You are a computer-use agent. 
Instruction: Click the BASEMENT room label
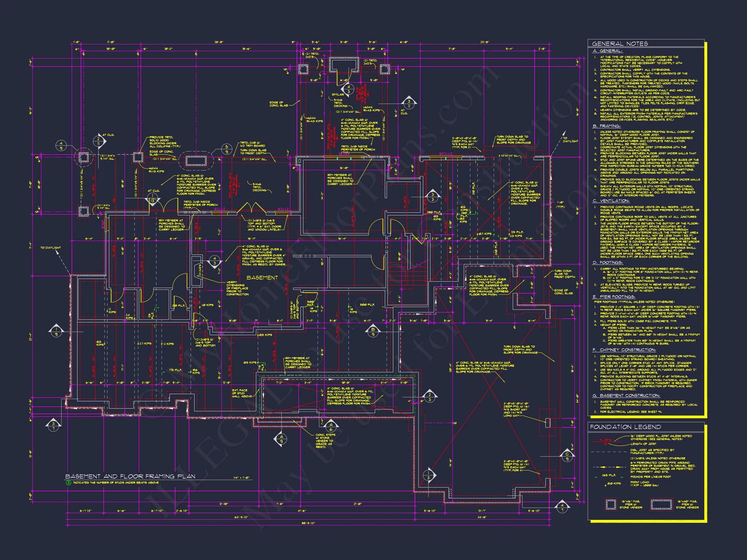(262, 277)
